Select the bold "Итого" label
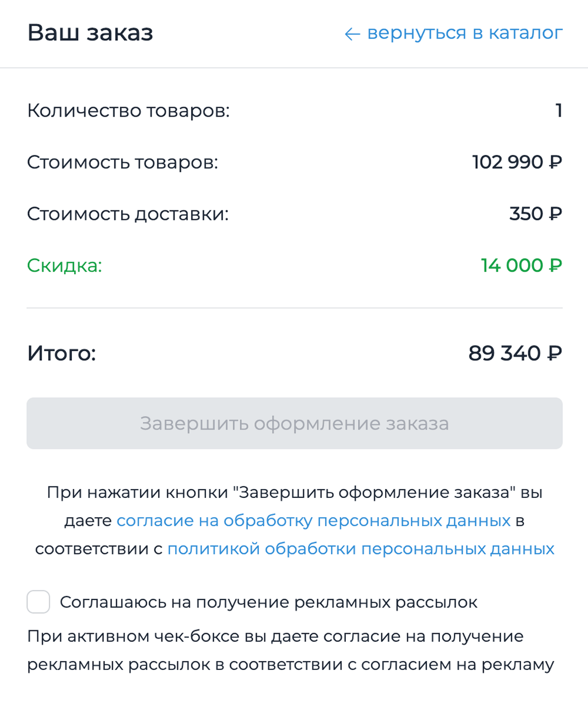 click(x=61, y=353)
